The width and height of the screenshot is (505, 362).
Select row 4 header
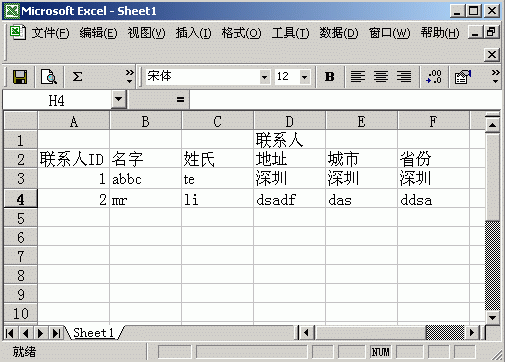click(21, 198)
